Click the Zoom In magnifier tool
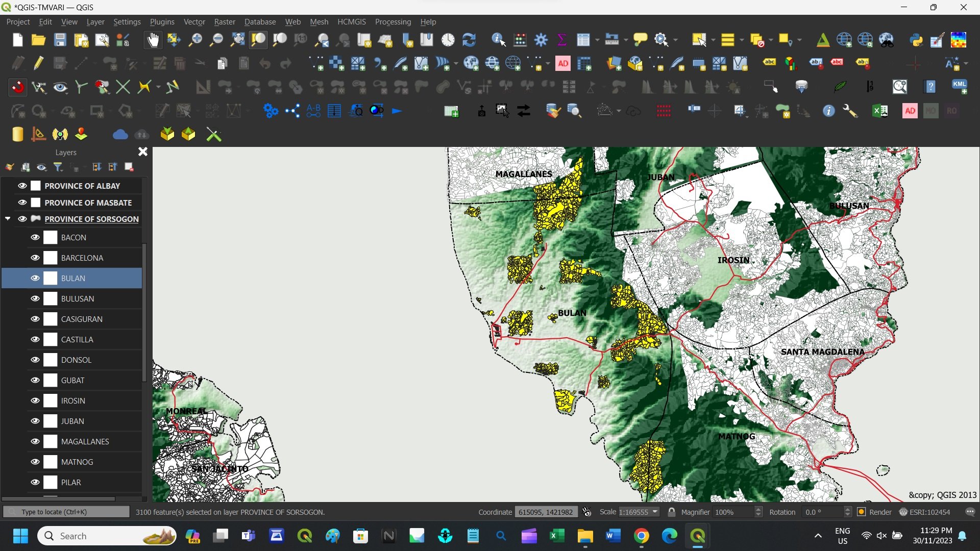The height and width of the screenshot is (551, 980). point(195,40)
